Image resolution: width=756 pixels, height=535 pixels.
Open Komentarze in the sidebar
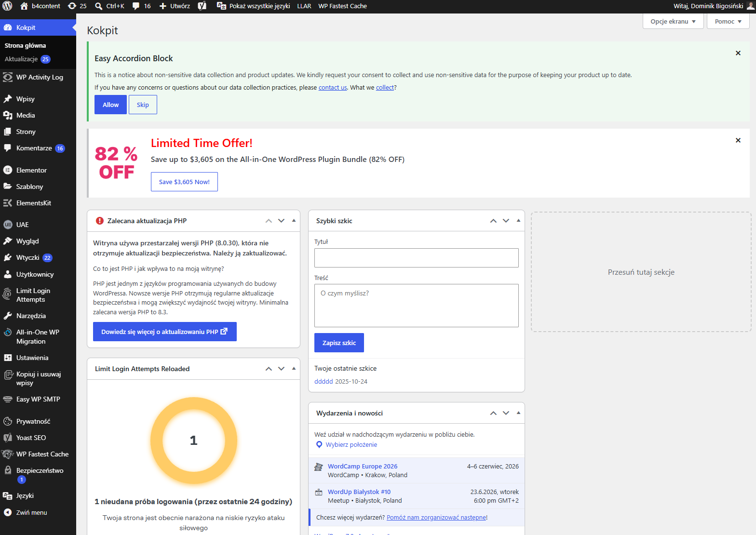click(38, 148)
